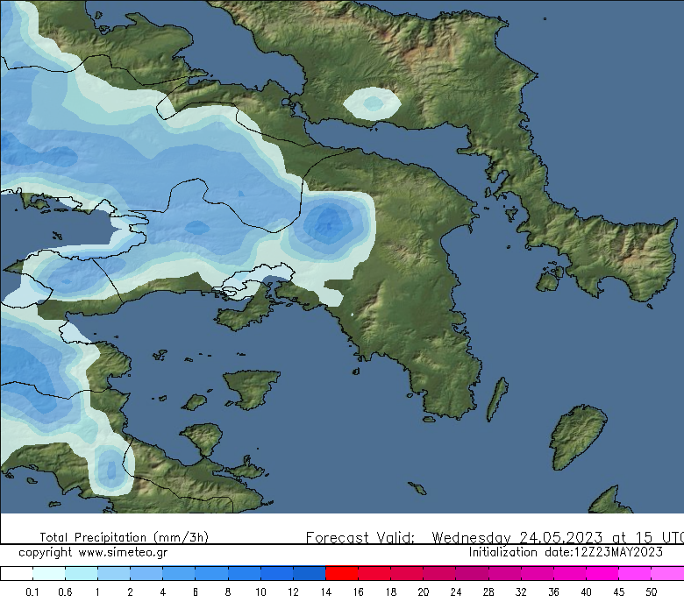Click the blue swatch between 6 and 8
684x616 pixels.
click(211, 574)
